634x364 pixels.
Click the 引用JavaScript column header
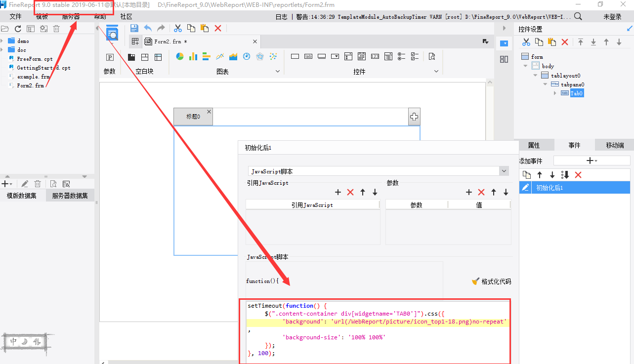[x=312, y=204]
